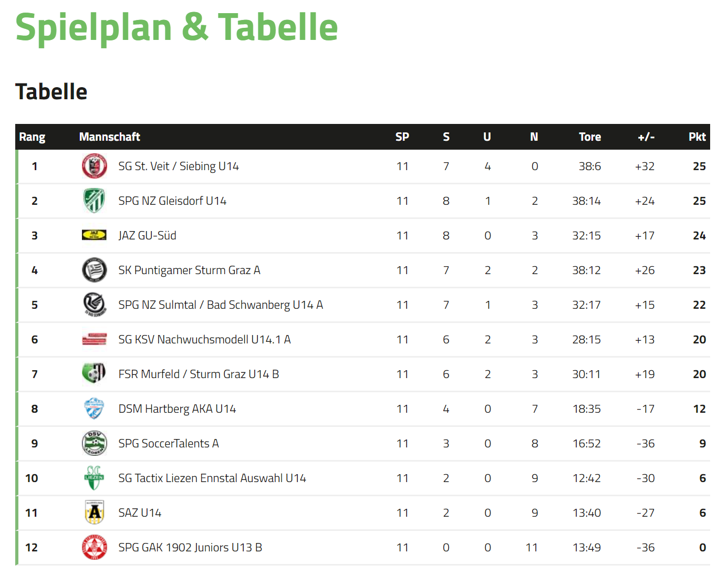Click the Tore column header
728x585 pixels.
tap(590, 137)
